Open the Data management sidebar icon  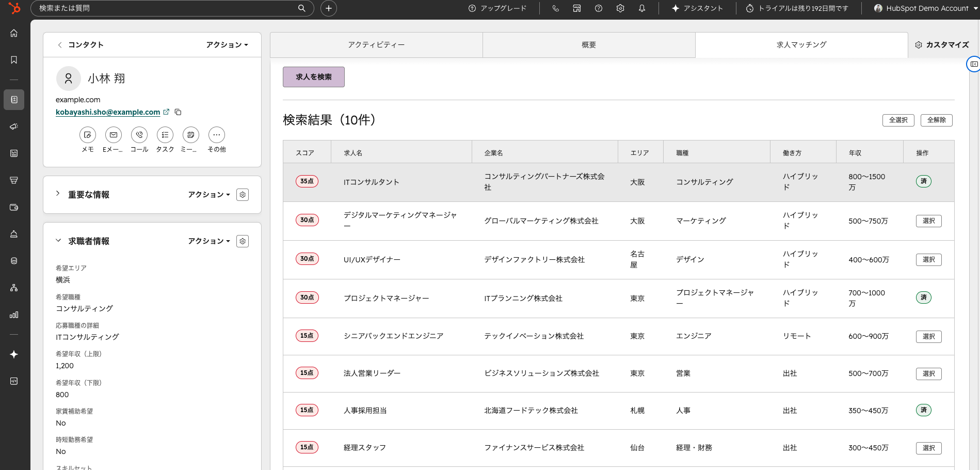pyautogui.click(x=14, y=261)
